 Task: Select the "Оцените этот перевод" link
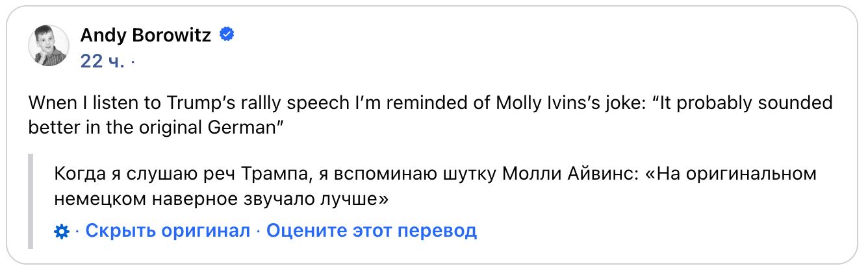point(372,230)
